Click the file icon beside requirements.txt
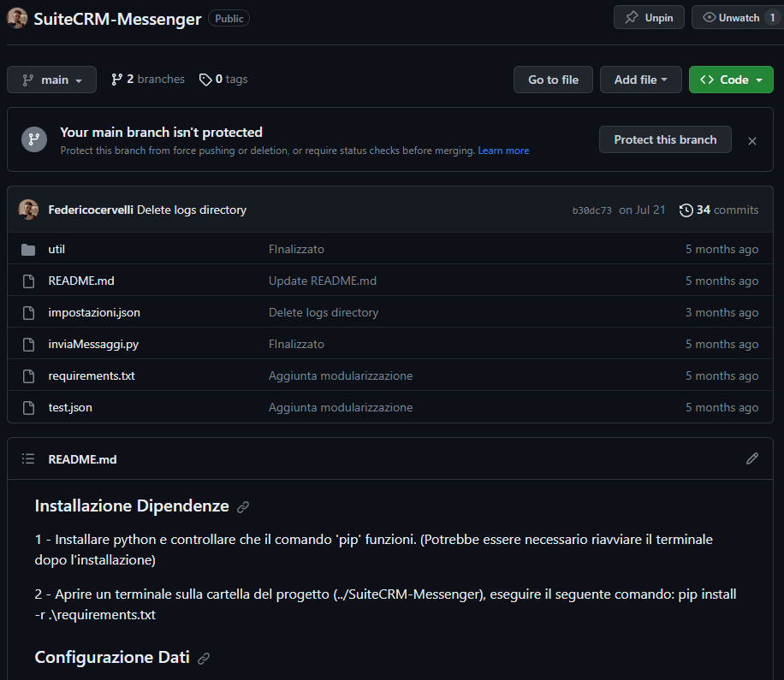 28,375
